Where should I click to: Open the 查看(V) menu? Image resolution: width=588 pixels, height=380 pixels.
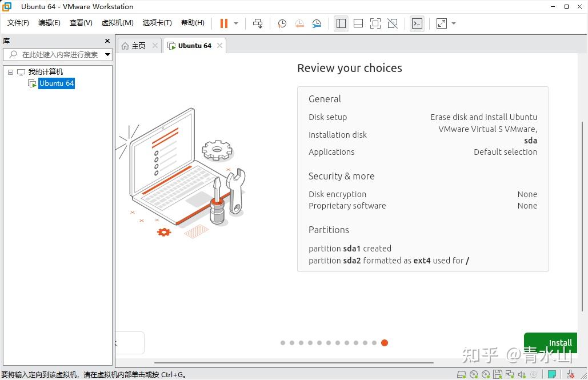pyautogui.click(x=81, y=23)
